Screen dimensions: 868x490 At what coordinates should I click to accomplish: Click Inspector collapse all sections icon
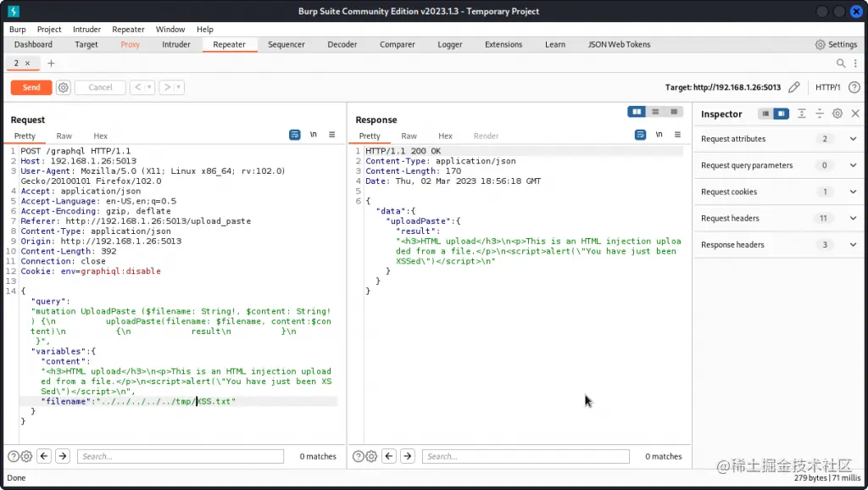click(x=820, y=114)
